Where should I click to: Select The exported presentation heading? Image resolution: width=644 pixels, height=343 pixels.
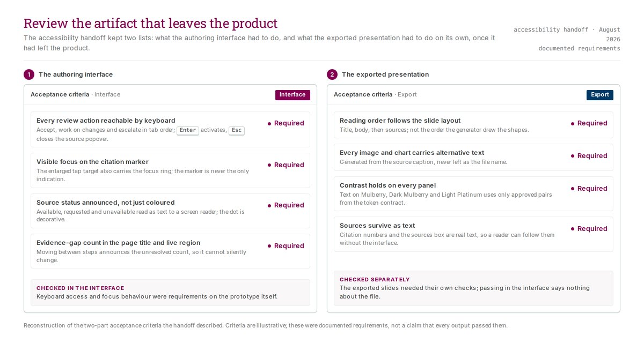[x=385, y=74]
